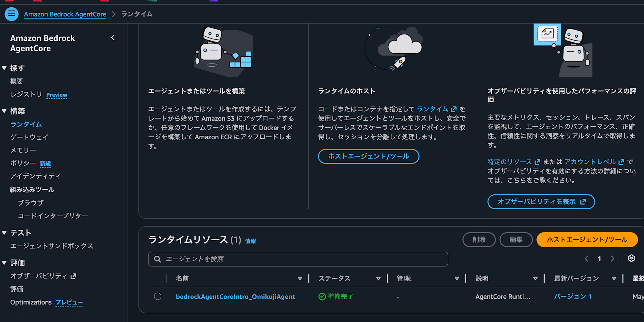Collapse the テスト sidebar section
Screen dimensions: 644x322
click(4, 233)
